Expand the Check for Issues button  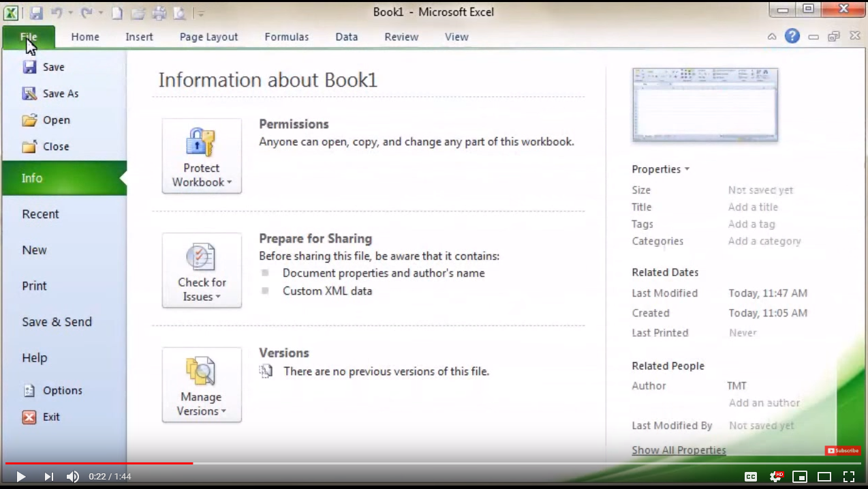pos(202,271)
